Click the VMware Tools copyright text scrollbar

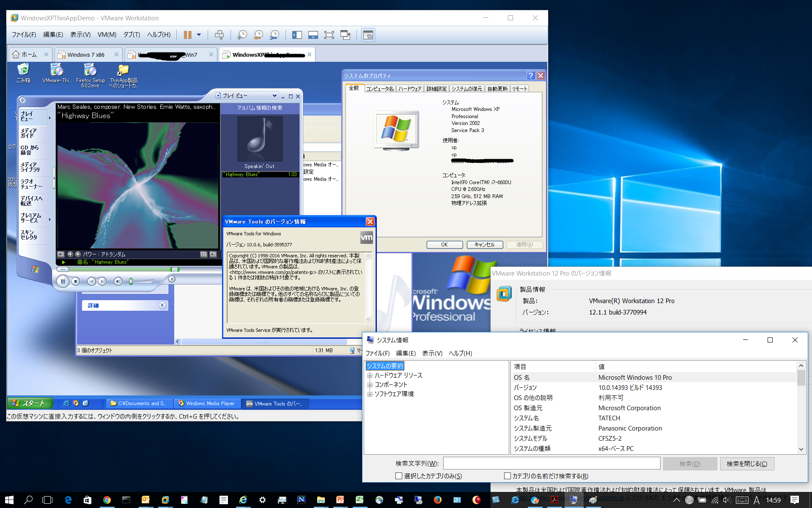(x=368, y=287)
